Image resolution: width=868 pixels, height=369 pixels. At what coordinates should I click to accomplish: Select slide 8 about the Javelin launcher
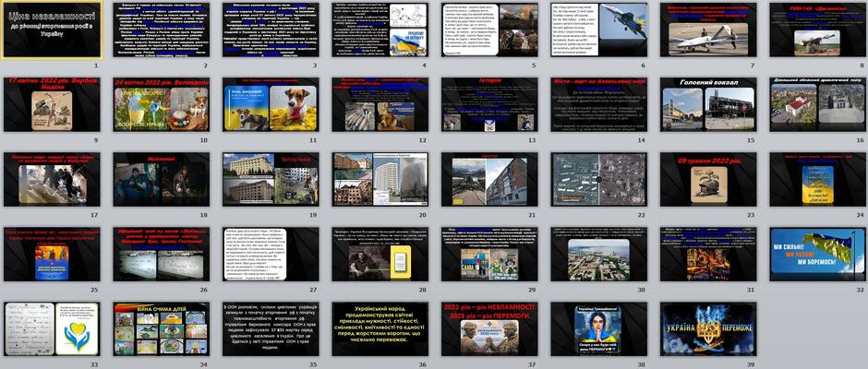pyautogui.click(x=817, y=30)
